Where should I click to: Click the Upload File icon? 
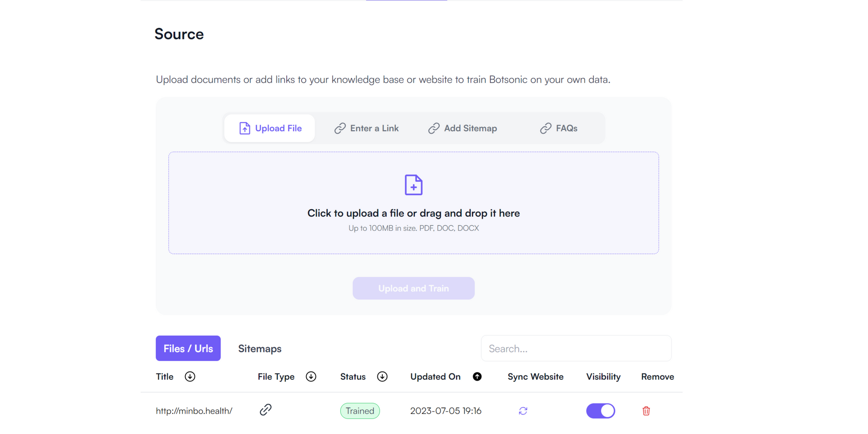[x=244, y=128]
